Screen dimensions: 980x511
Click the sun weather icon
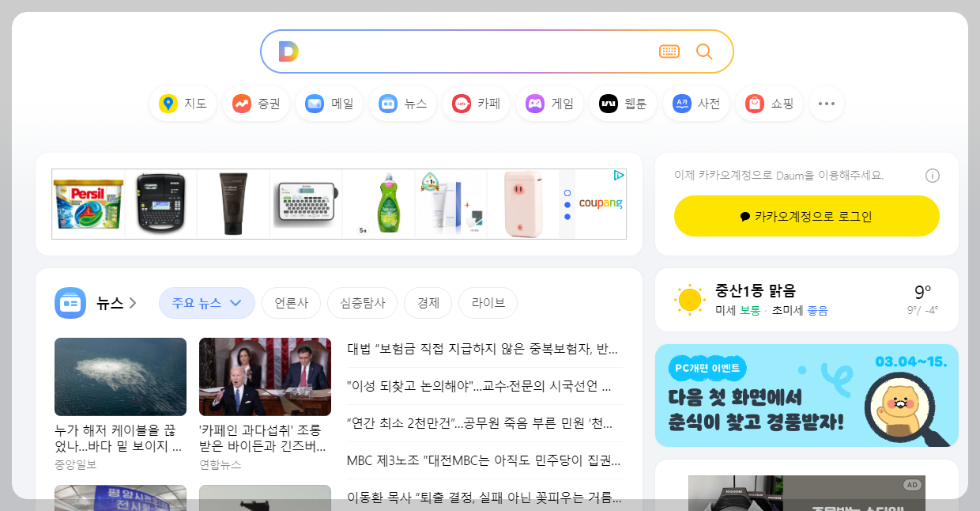(689, 300)
